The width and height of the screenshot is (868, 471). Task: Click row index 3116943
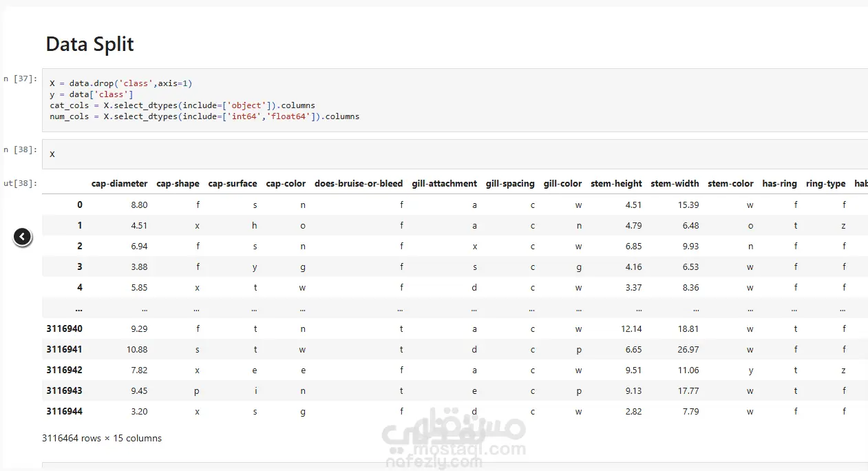coord(64,390)
